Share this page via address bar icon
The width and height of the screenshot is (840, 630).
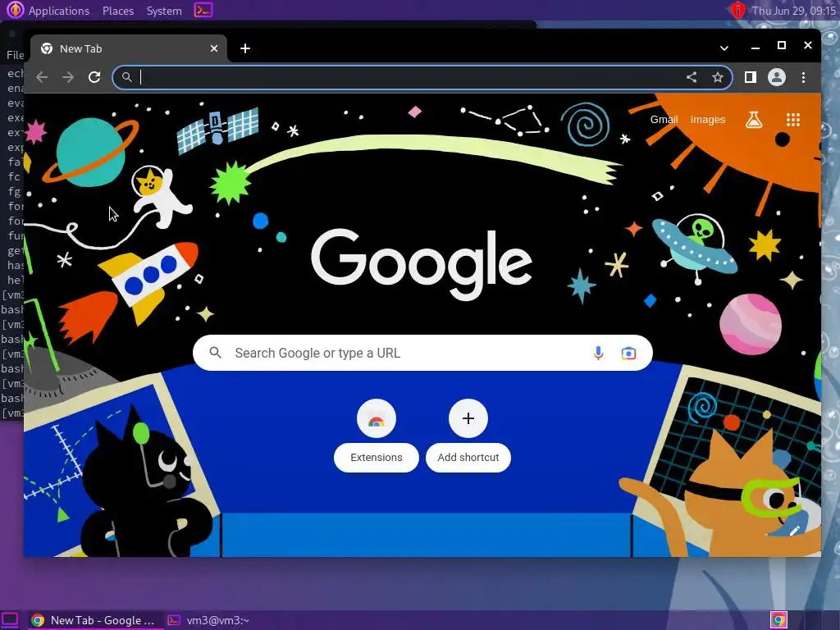pyautogui.click(x=692, y=77)
